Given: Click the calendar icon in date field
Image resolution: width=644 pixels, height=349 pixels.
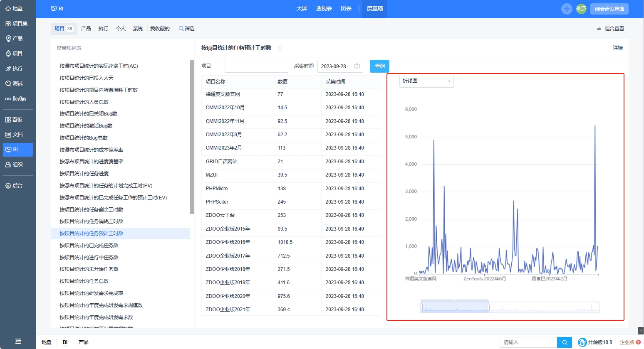Looking at the screenshot, I should point(357,66).
